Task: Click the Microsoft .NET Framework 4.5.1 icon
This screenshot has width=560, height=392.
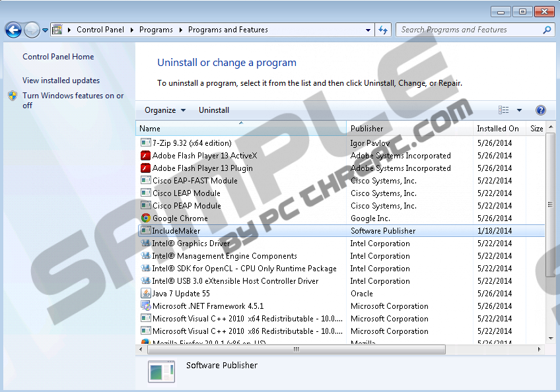Action: coord(146,306)
